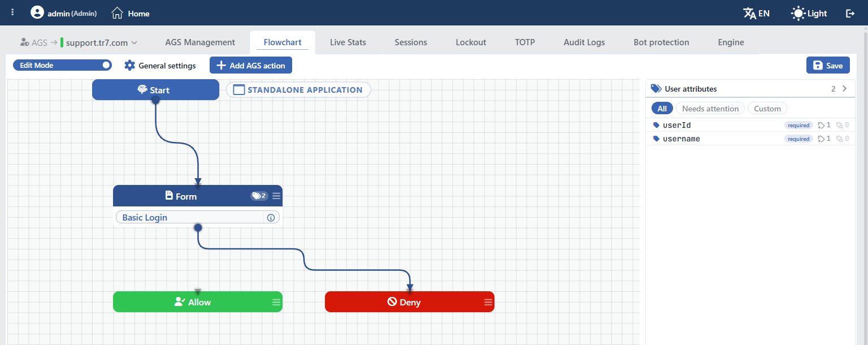
Task: Switch to the Live Stats tab
Action: coord(348,42)
